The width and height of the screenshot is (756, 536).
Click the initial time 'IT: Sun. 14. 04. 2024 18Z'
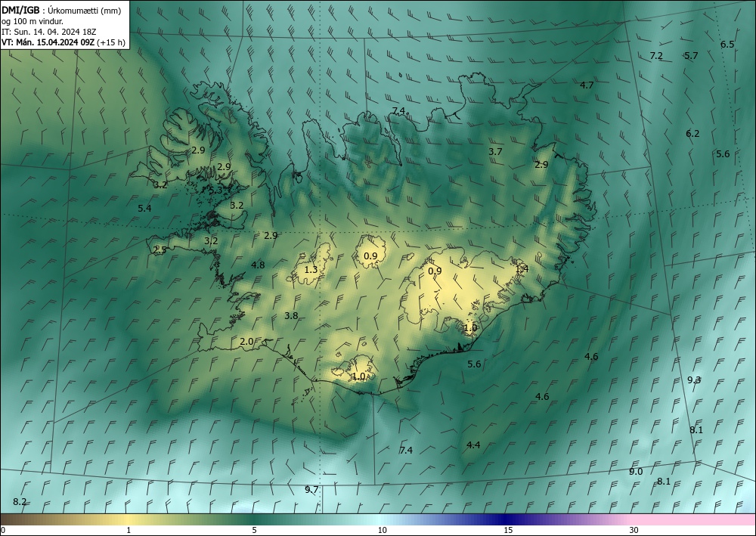[48, 32]
